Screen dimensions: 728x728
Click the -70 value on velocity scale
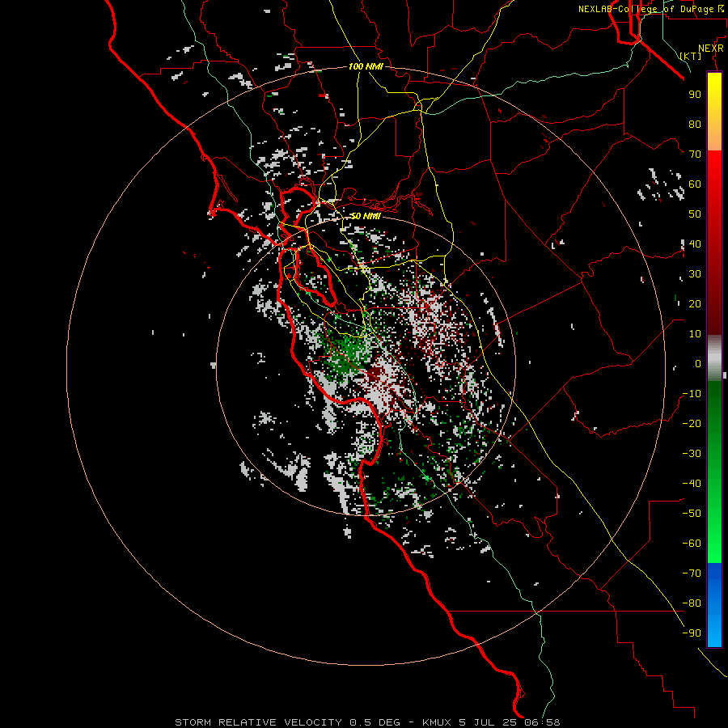[692, 574]
